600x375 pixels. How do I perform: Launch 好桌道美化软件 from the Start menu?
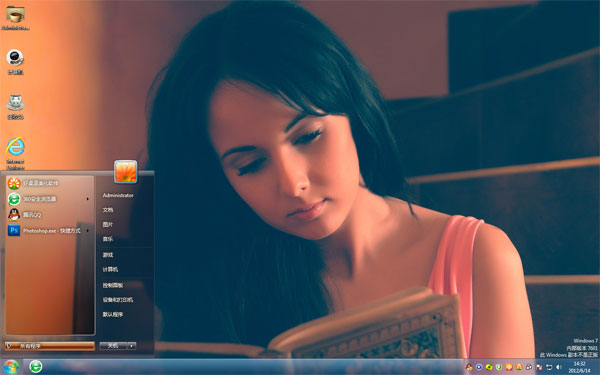pyautogui.click(x=50, y=183)
